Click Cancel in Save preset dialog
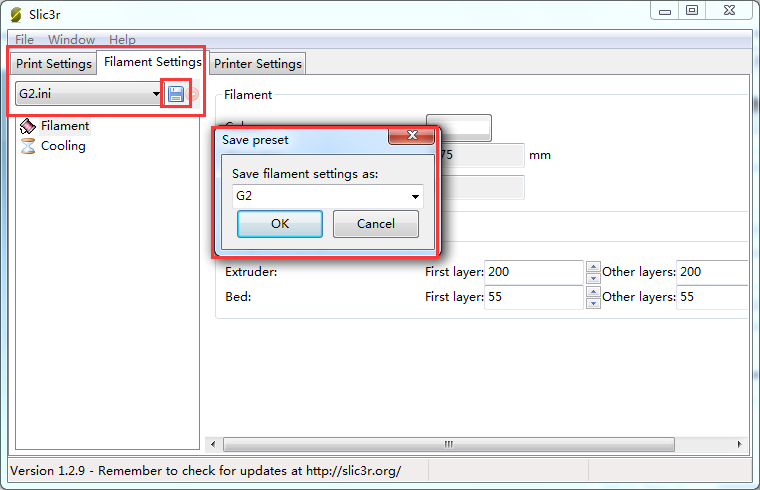The width and height of the screenshot is (760, 490). pyautogui.click(x=376, y=224)
